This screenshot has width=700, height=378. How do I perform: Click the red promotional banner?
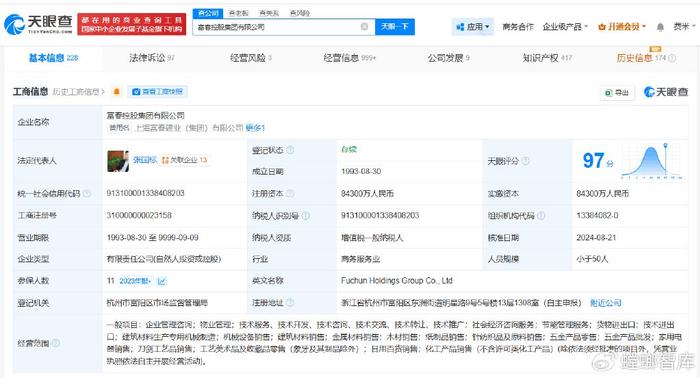(132, 24)
